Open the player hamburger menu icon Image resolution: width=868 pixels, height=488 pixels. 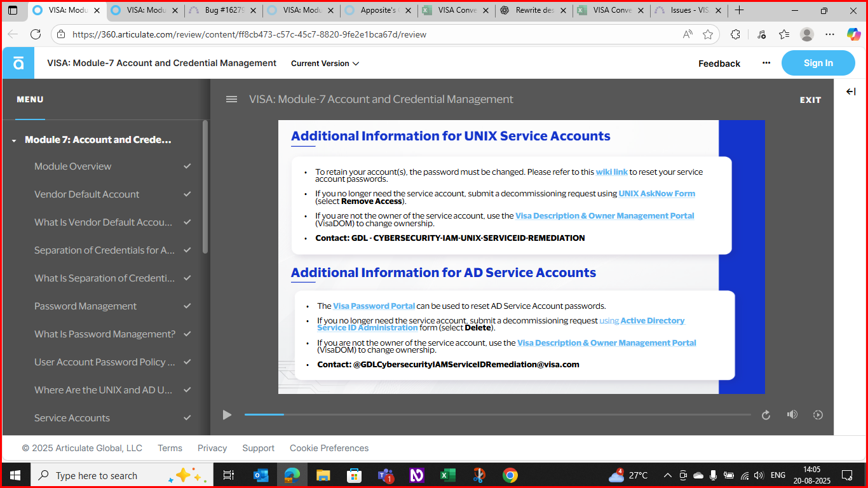pyautogui.click(x=232, y=99)
